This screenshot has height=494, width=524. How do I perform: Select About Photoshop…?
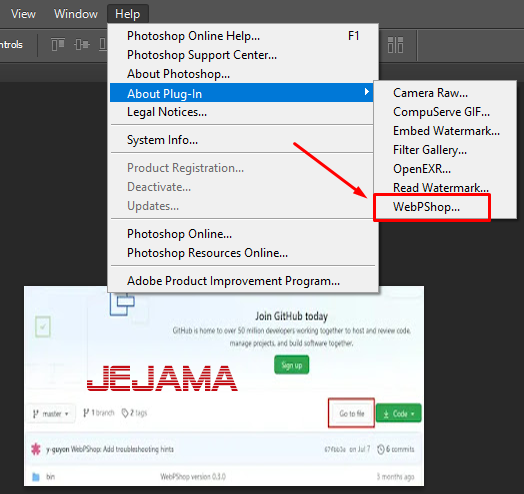coord(243,74)
